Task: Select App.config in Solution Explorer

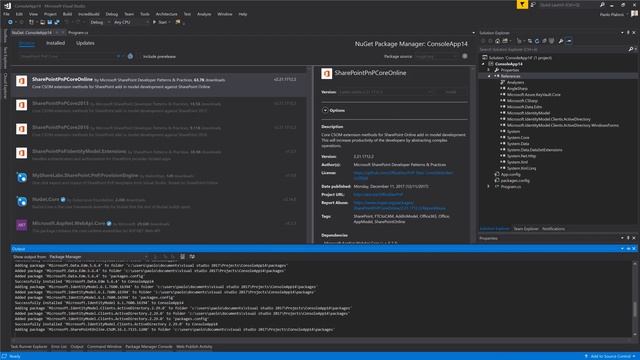Action: pos(510,174)
